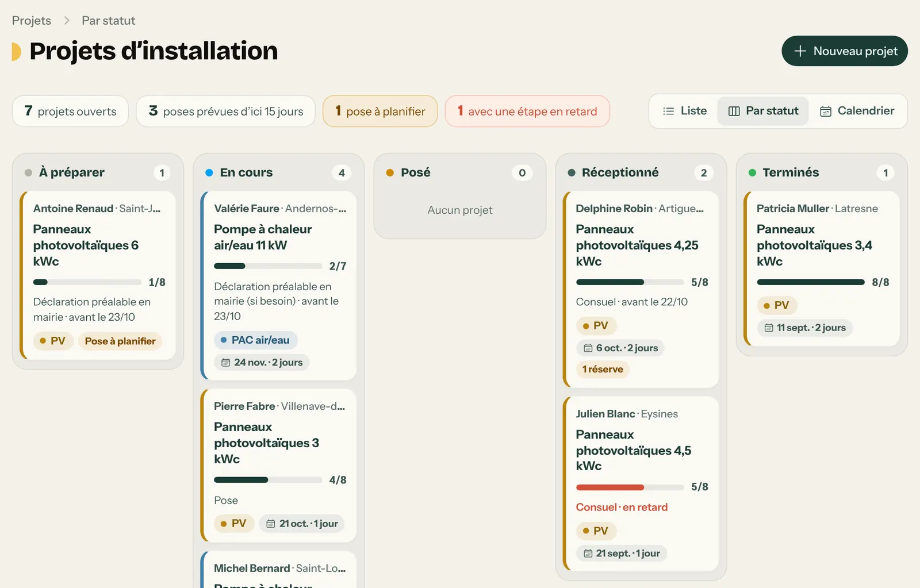Click the À préparer column header
Screen dimensions: 920x588
tap(98, 172)
